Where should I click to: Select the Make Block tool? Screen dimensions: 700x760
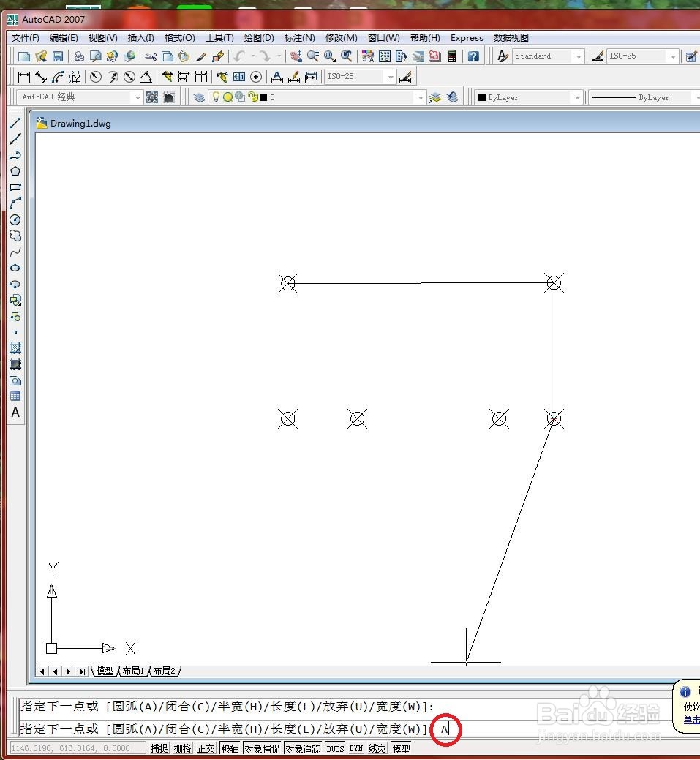(15, 317)
